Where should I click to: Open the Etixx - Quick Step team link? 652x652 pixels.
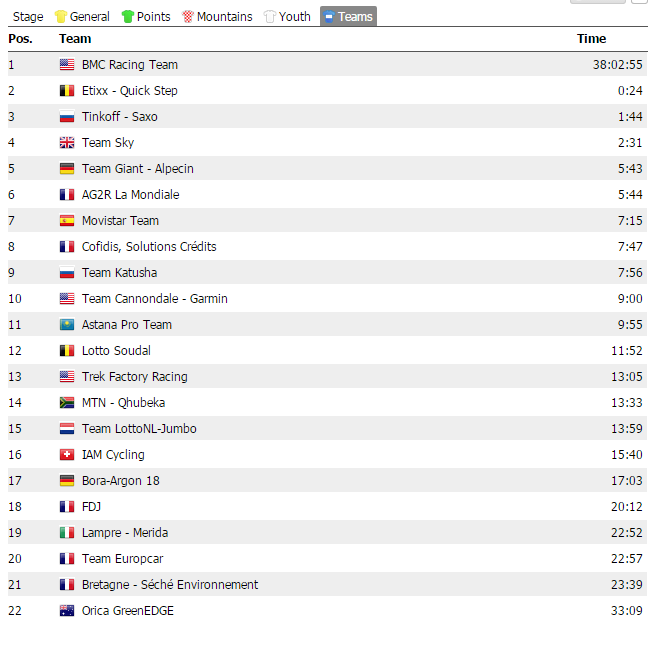(129, 91)
